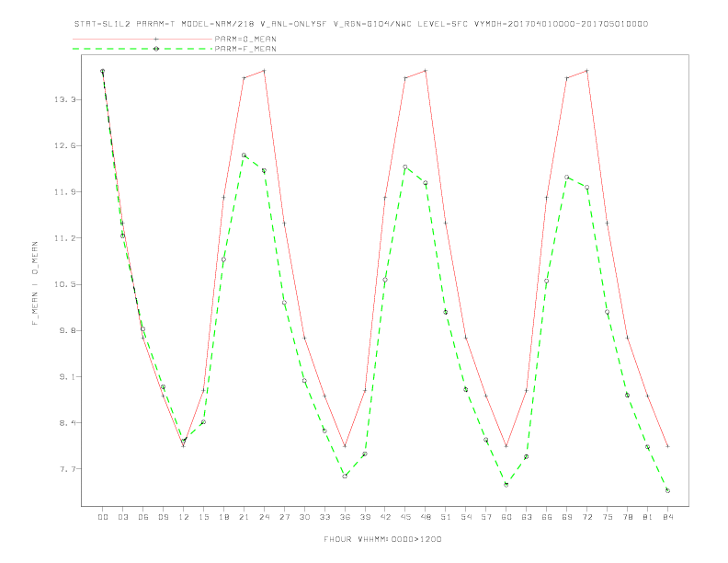
Task: Click x-axis tick label 51
Action: coord(446,517)
